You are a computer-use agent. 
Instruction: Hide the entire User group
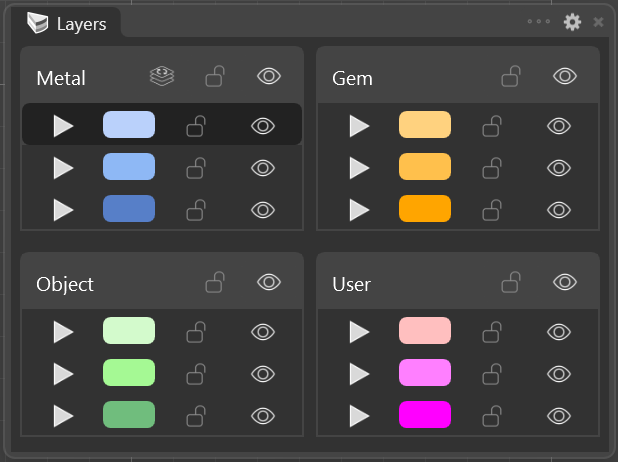(x=565, y=282)
